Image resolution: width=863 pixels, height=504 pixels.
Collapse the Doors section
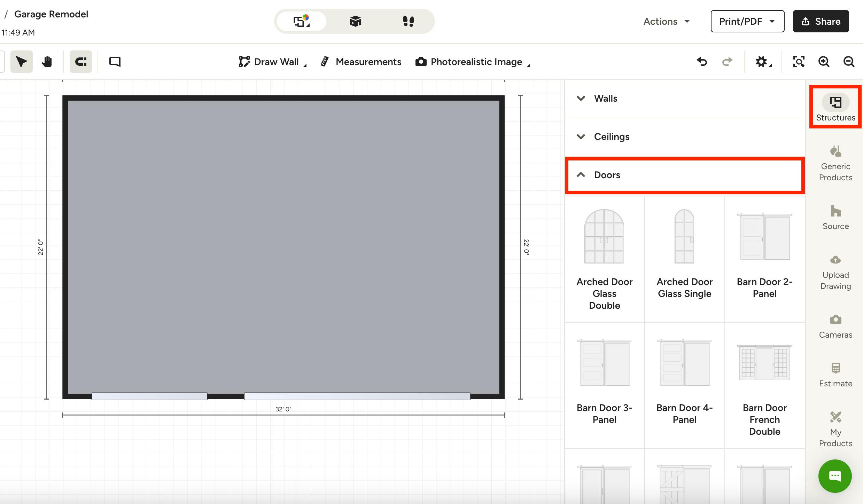pos(685,175)
